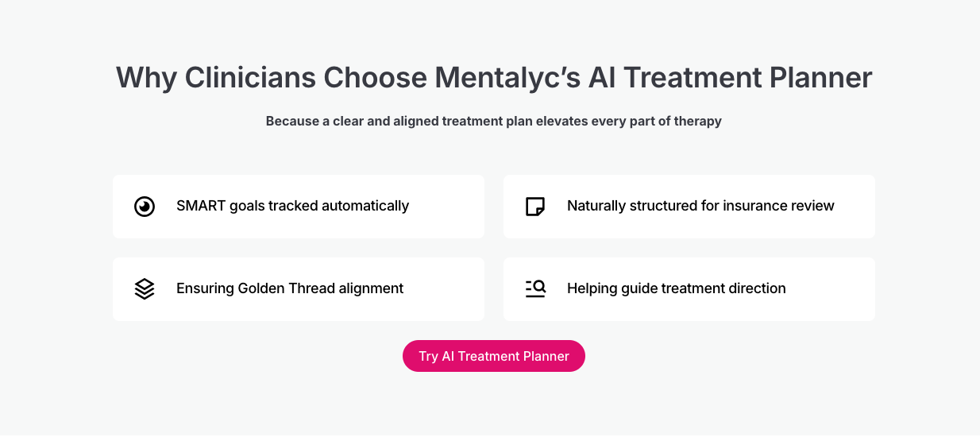Click the 'Why Clinicians Choose' main heading
This screenshot has height=437, width=980.
point(270,79)
